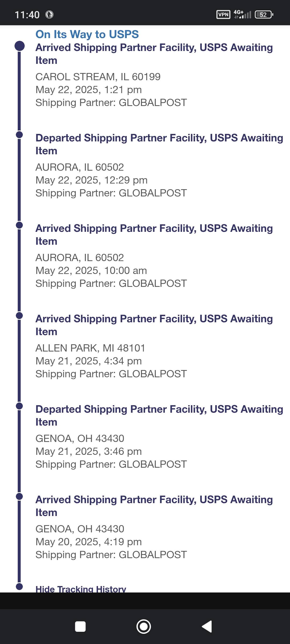The width and height of the screenshot is (290, 644).
Task: Tap the 4G+ signal strength icon
Action: tap(242, 14)
